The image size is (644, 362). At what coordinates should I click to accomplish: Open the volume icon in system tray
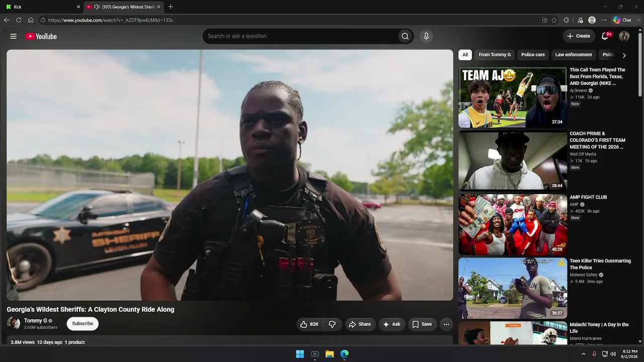613,354
